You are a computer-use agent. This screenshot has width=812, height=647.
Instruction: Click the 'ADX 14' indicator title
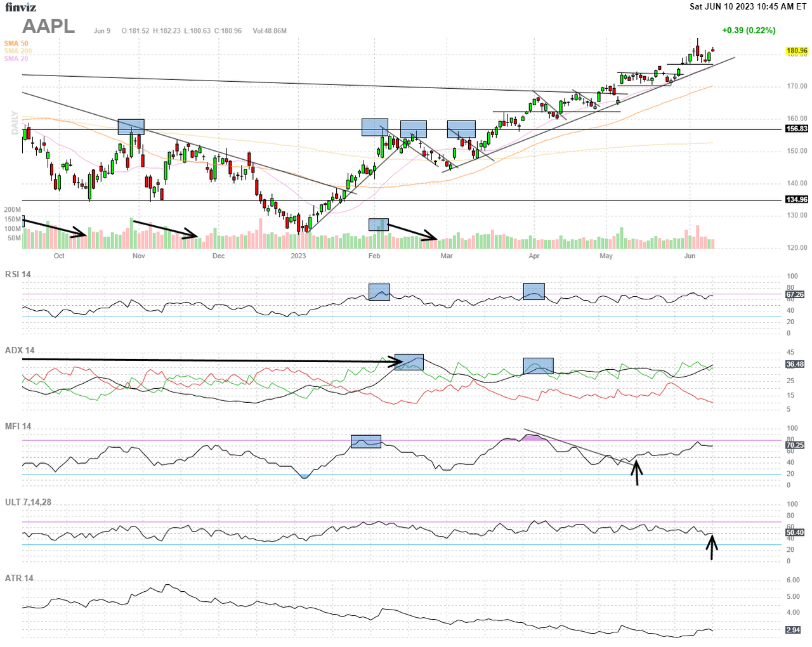pyautogui.click(x=20, y=350)
